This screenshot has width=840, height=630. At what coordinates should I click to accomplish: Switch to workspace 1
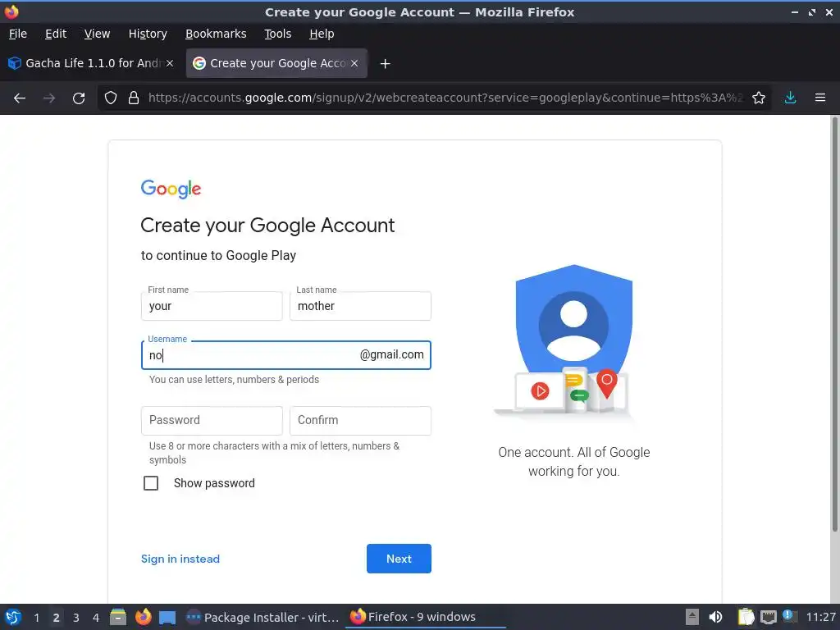pyautogui.click(x=36, y=618)
